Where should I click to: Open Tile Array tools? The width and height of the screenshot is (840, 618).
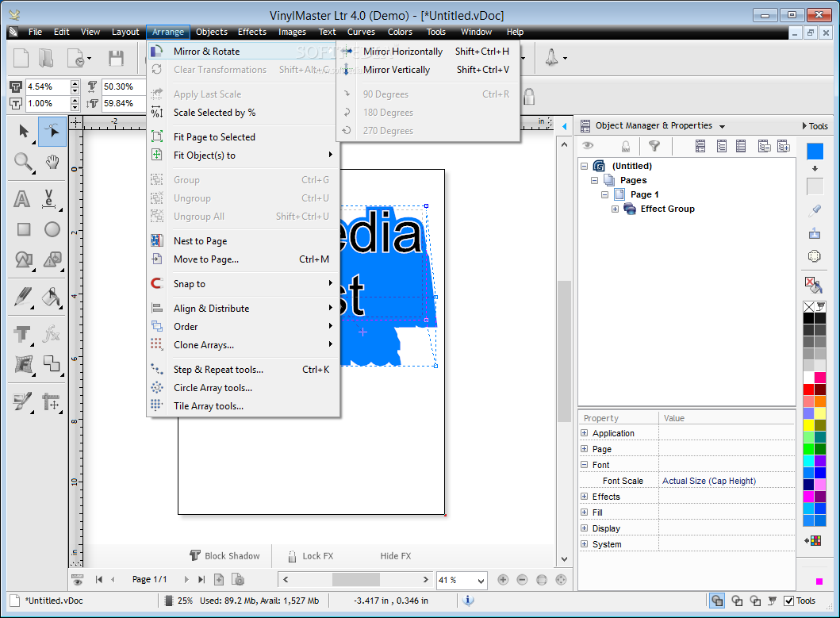(x=244, y=405)
